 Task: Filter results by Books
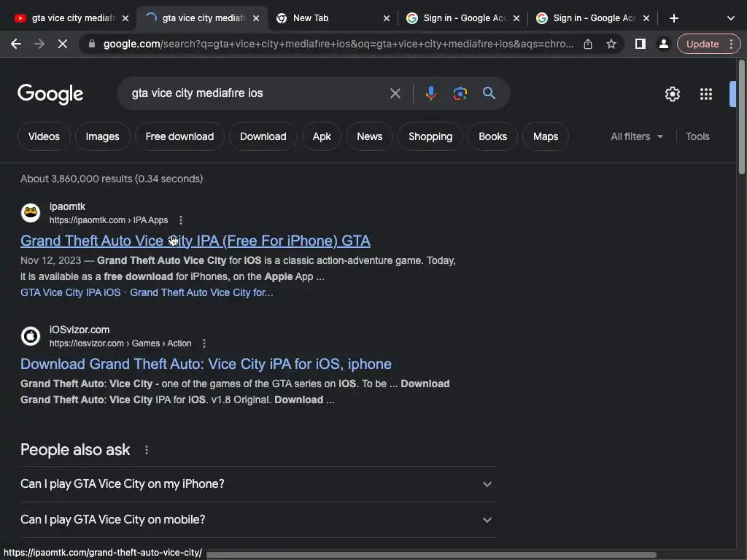pyautogui.click(x=492, y=136)
